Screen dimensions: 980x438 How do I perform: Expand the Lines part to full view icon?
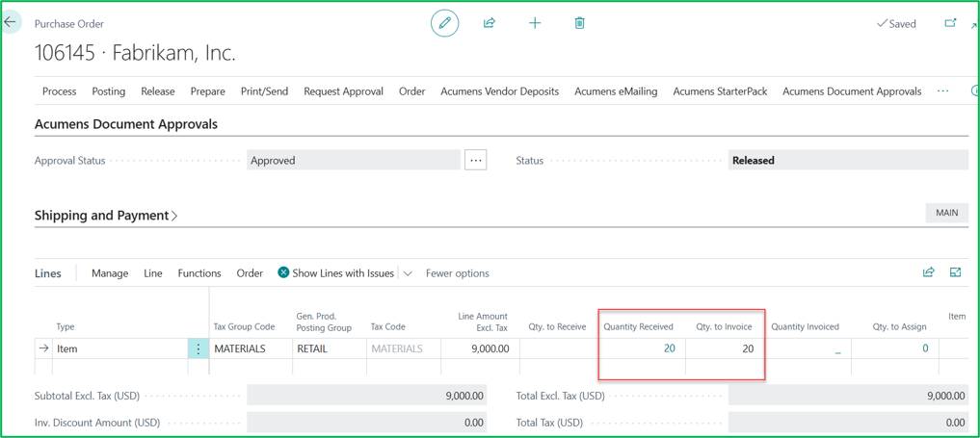tap(955, 272)
